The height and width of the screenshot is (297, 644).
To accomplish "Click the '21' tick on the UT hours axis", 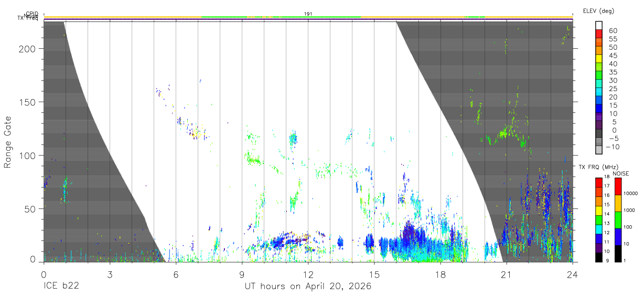I will tap(507, 274).
